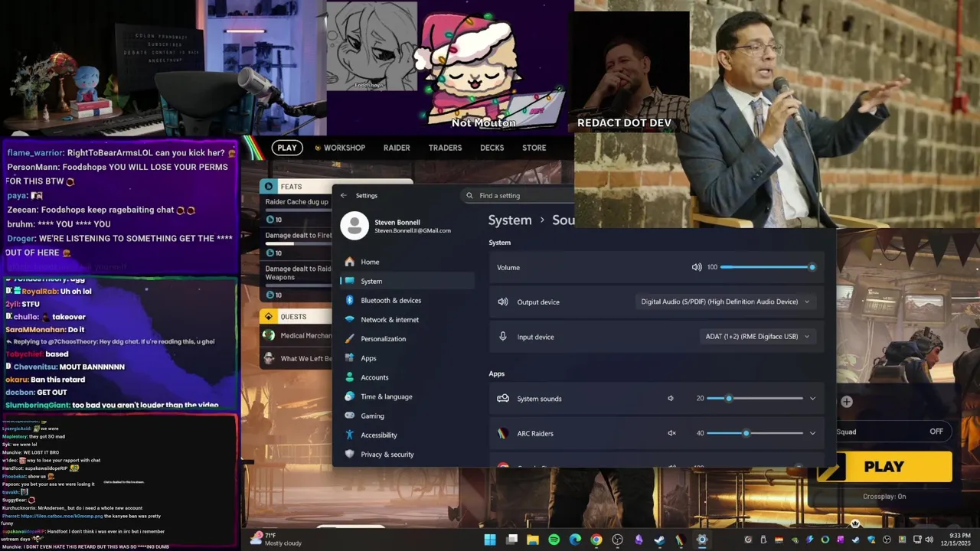The image size is (980, 551).
Task: Unmute ARC Raiders app volume
Action: coord(671,433)
